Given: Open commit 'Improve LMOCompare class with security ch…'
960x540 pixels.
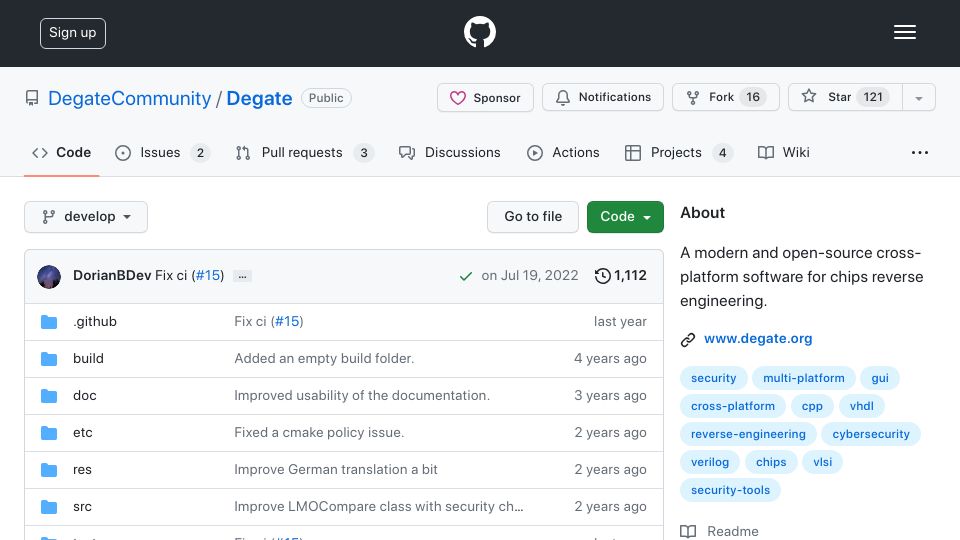Looking at the screenshot, I should tap(378, 506).
